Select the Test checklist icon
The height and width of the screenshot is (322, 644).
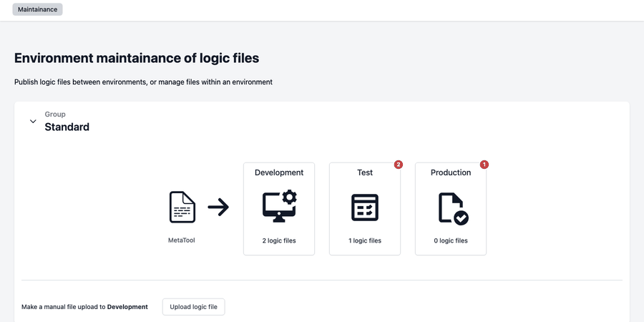click(365, 208)
